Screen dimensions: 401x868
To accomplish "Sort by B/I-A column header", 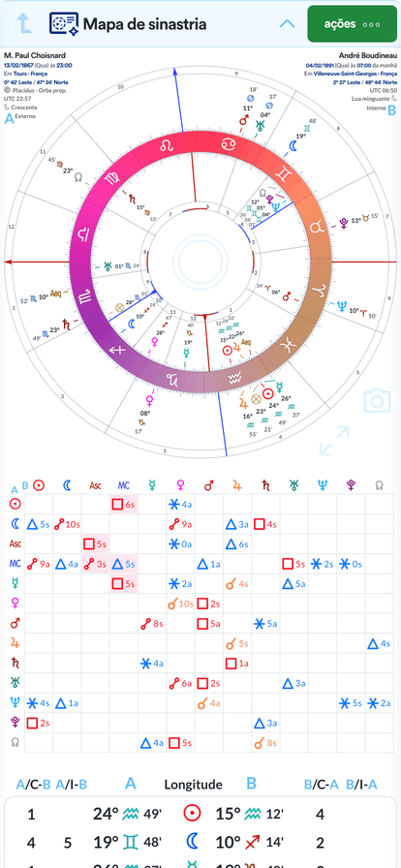I will [361, 785].
